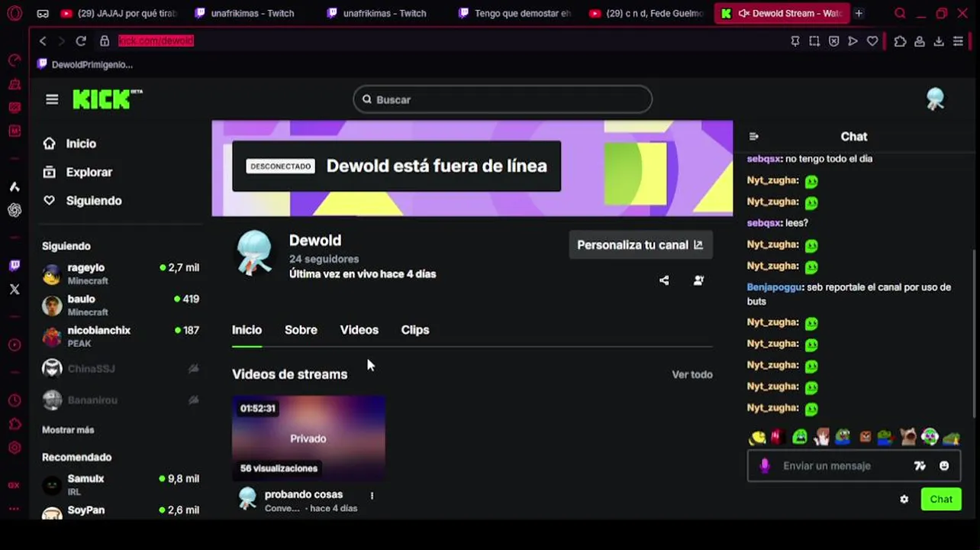Pick the green blob quick emote
Image resolution: width=980 pixels, height=550 pixels.
coord(799,437)
